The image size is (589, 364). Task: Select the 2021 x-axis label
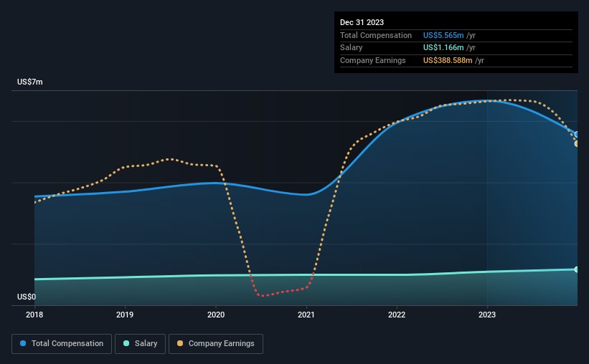tap(306, 315)
